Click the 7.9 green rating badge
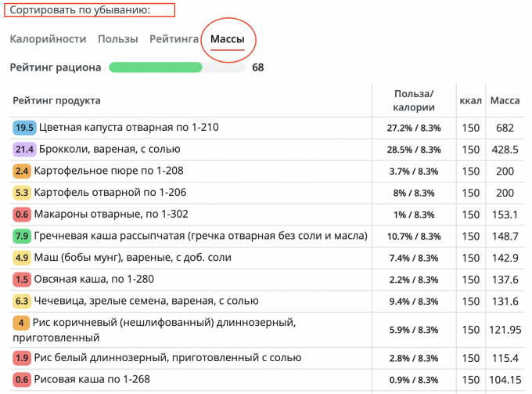 pos(22,236)
